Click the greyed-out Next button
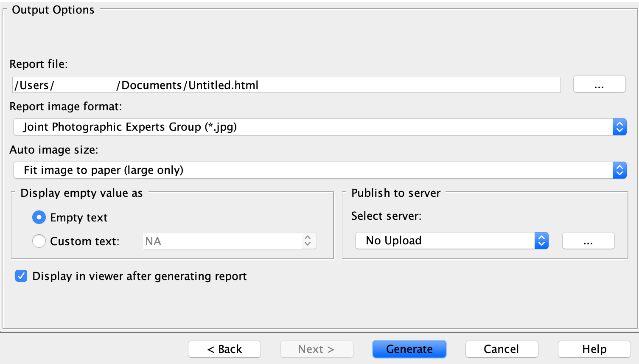Image resolution: width=639 pixels, height=364 pixels. coord(317,349)
